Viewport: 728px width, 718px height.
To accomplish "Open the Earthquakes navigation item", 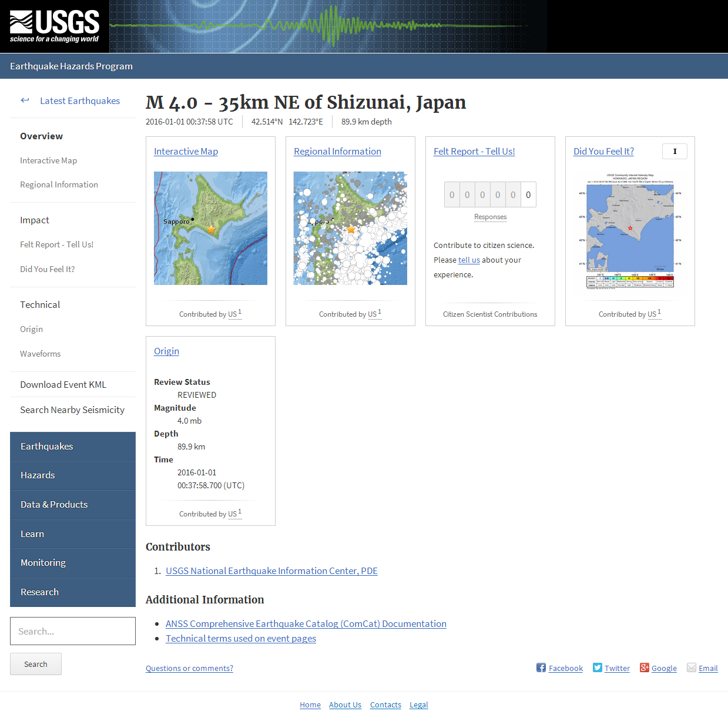I will click(x=73, y=447).
